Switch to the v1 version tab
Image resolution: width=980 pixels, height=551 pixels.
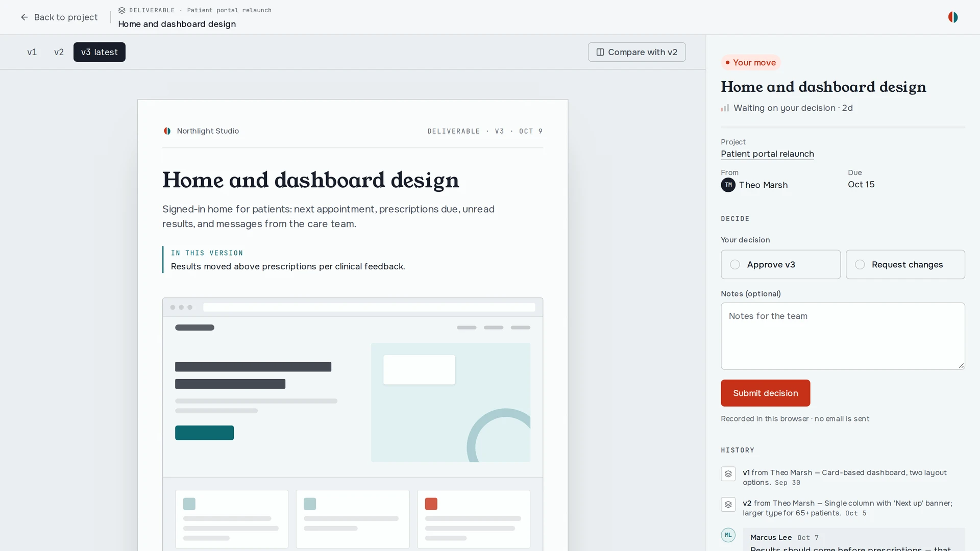pos(32,52)
